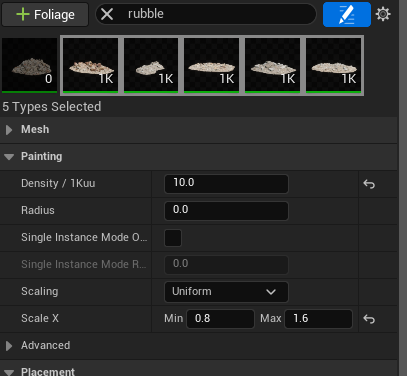407x376 pixels.
Task: Select the third rubble thumbnail, small pile
Action: pos(151,65)
